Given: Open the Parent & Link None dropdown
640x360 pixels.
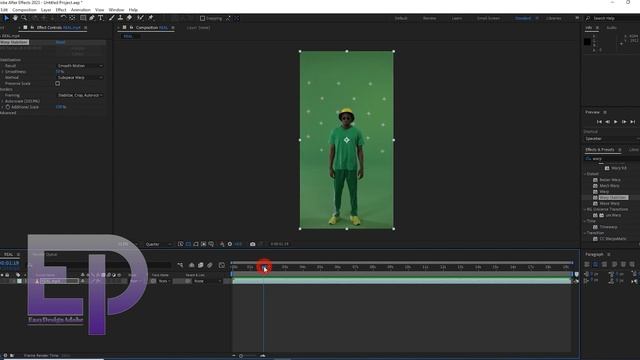Looking at the screenshot, I should (x=206, y=281).
